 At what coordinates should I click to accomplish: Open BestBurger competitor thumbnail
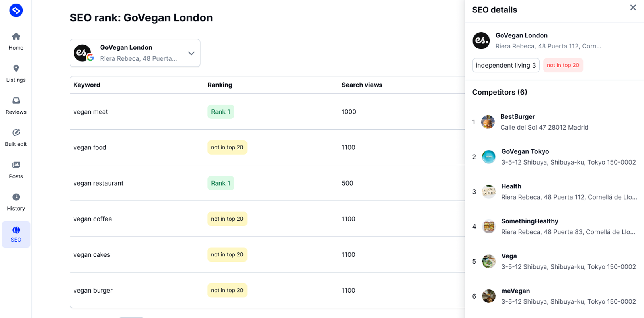(488, 122)
